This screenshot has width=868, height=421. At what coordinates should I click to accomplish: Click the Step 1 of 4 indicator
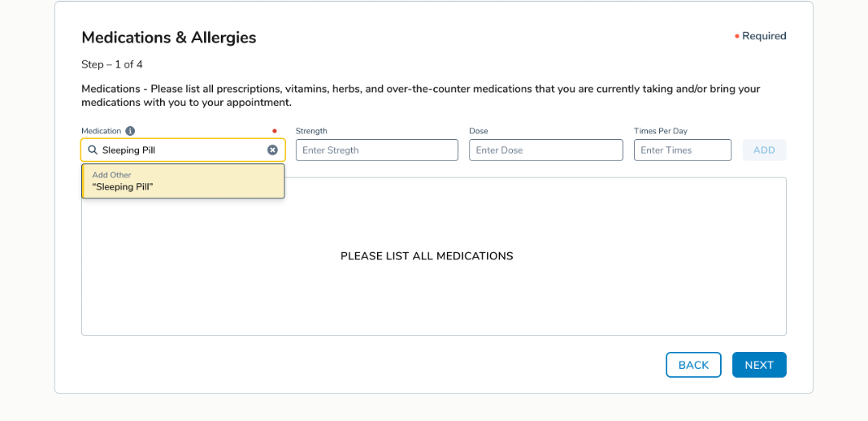point(112,64)
